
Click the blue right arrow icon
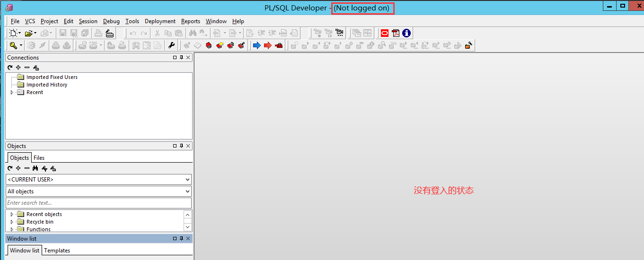tap(256, 45)
